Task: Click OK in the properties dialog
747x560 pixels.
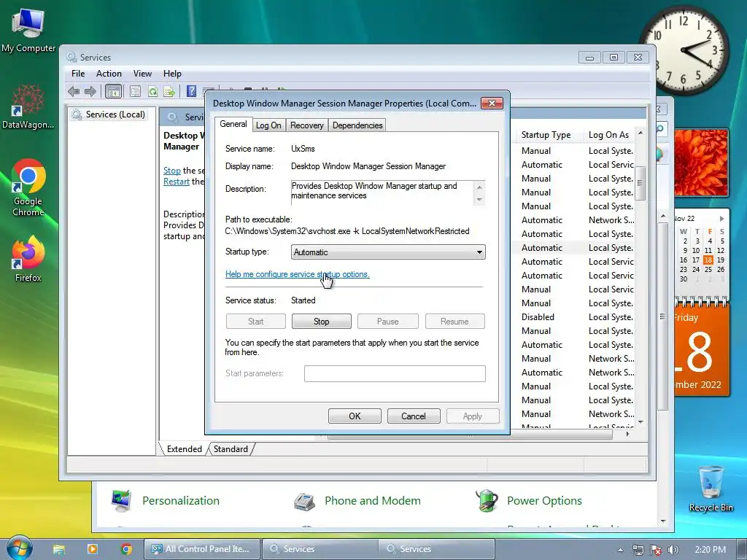Action: tap(355, 416)
